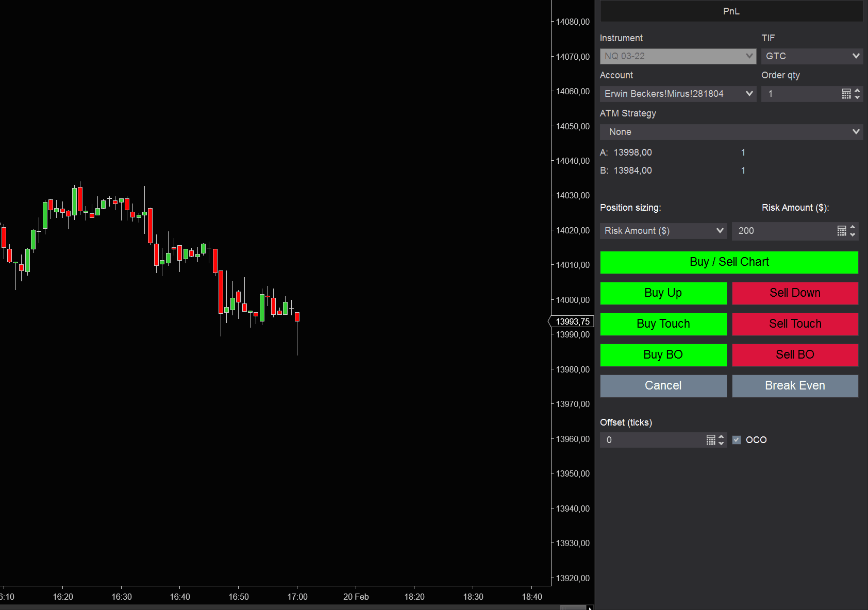Click the PnL header button

point(731,11)
